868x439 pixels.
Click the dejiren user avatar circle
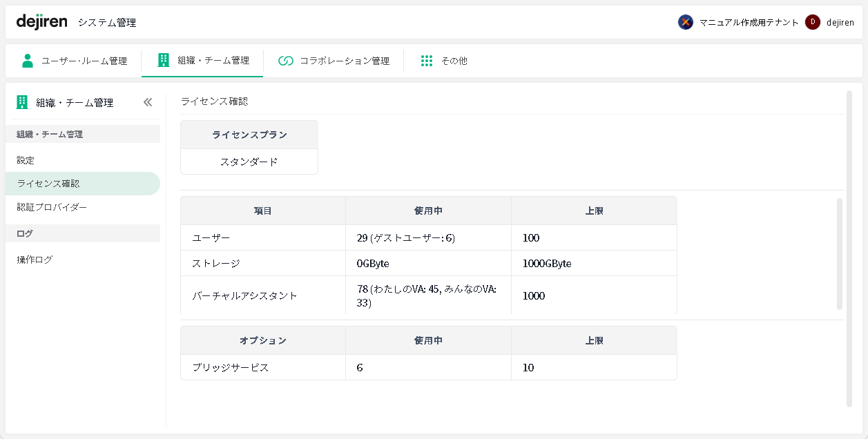813,22
